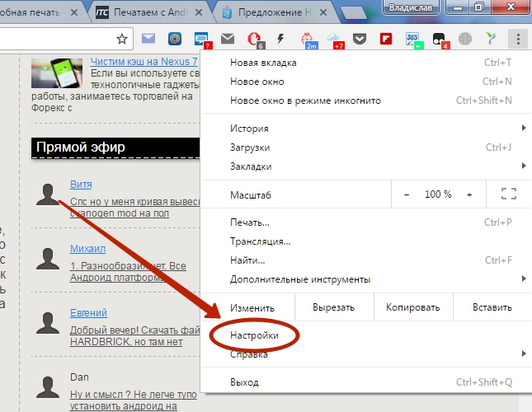Open Загрузки from the menu

366,147
